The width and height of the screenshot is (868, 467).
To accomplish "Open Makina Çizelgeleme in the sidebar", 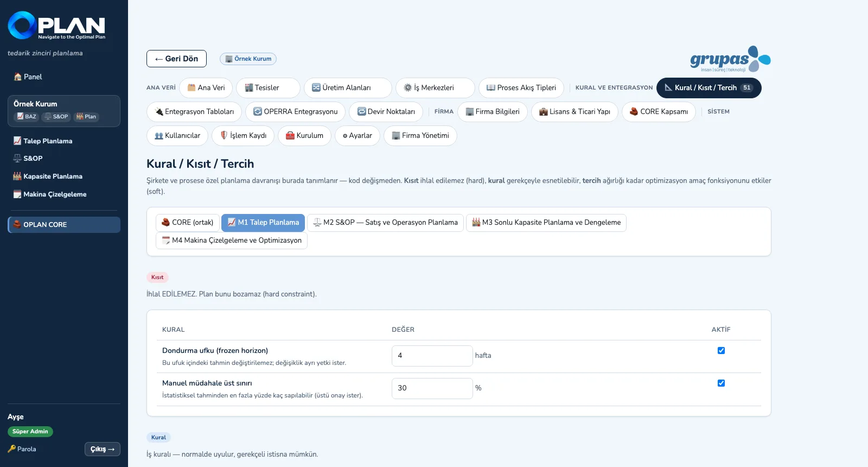I will coord(64,194).
